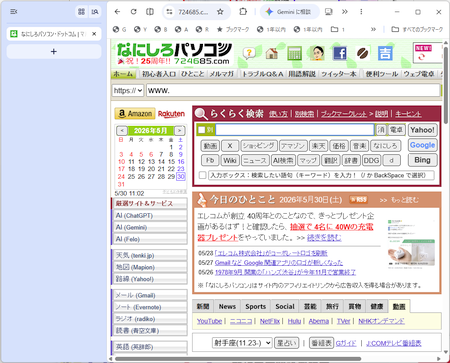Click the RSS badge icon
Image resolution: width=450 pixels, height=363 pixels.
coord(359,199)
